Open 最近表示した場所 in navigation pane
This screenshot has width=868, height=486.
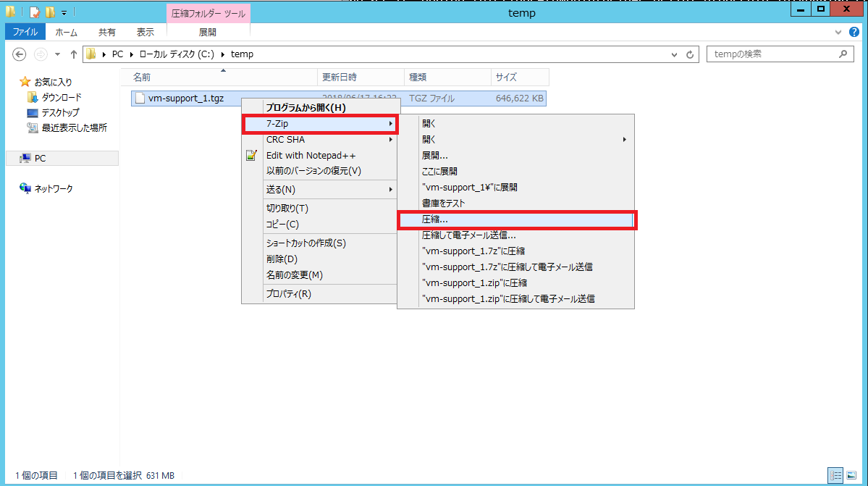(67, 128)
